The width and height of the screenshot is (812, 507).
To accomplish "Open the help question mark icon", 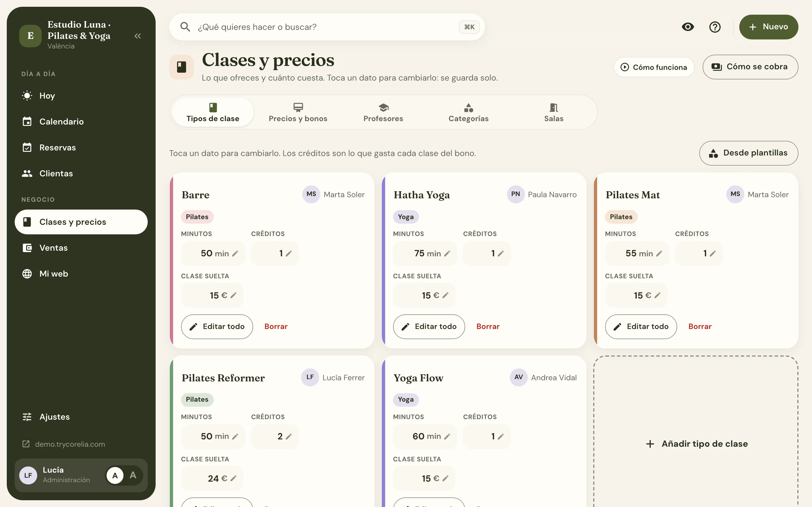I will click(715, 27).
